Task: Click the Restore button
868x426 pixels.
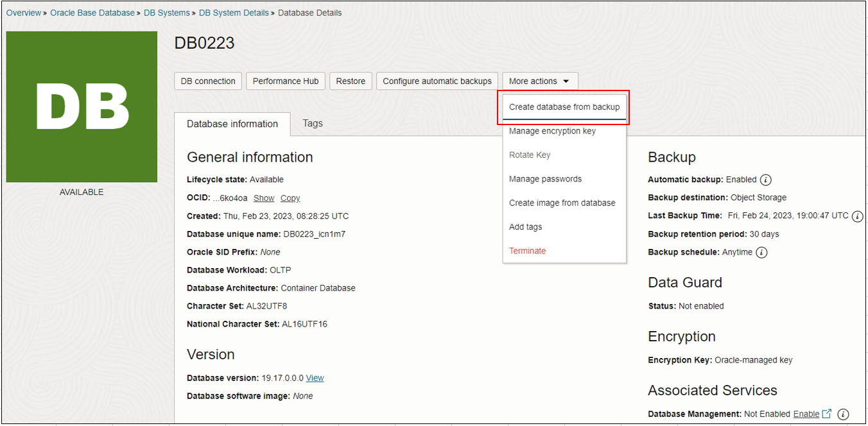Action: click(x=351, y=81)
